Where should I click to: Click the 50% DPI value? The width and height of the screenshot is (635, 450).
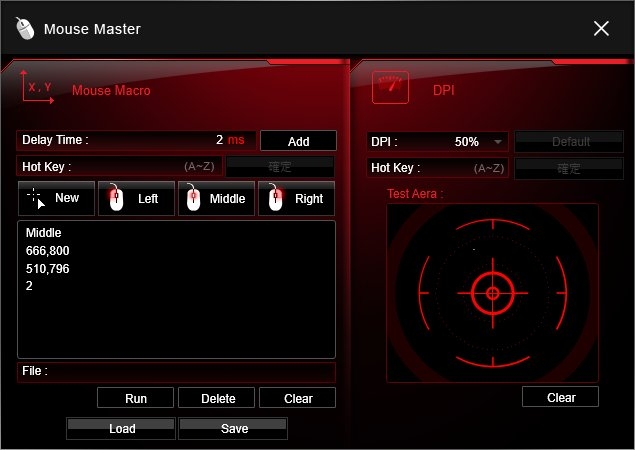[467, 142]
